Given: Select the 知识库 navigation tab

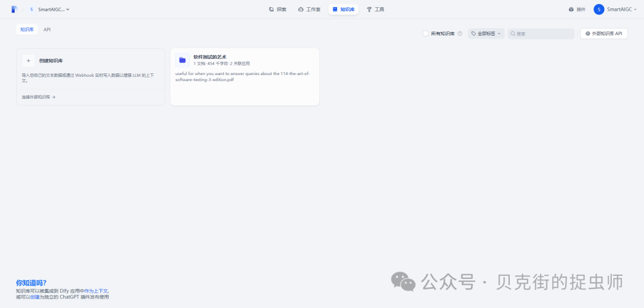Looking at the screenshot, I should click(x=343, y=9).
